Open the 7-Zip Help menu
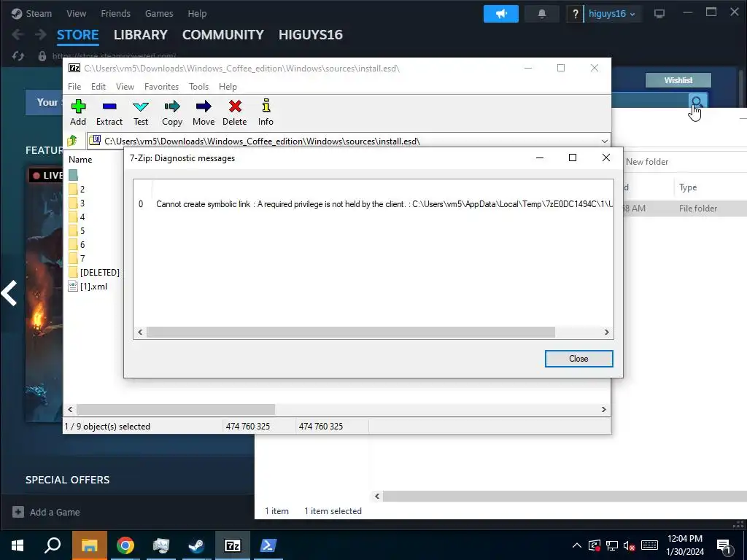 click(x=228, y=87)
